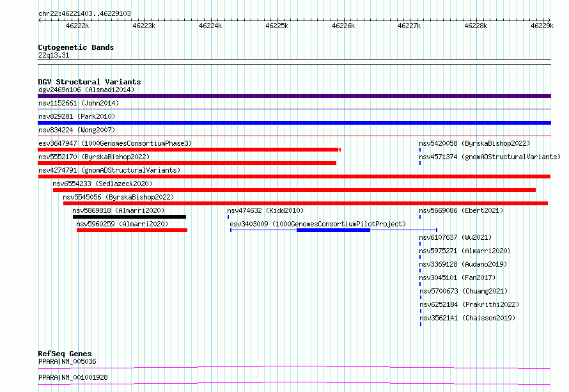Click the 46225k ruler position
The height and width of the screenshot is (392, 569).
(277, 26)
